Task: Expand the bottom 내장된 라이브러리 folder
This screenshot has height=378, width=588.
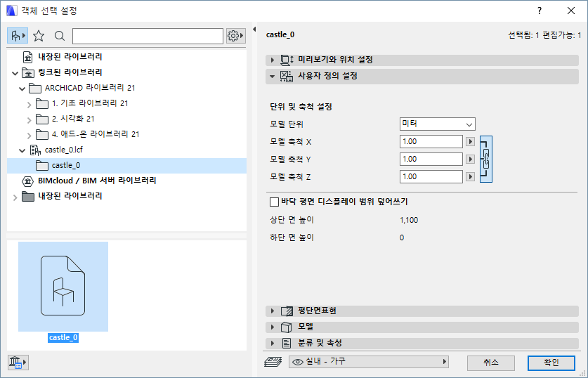Action: coord(15,197)
